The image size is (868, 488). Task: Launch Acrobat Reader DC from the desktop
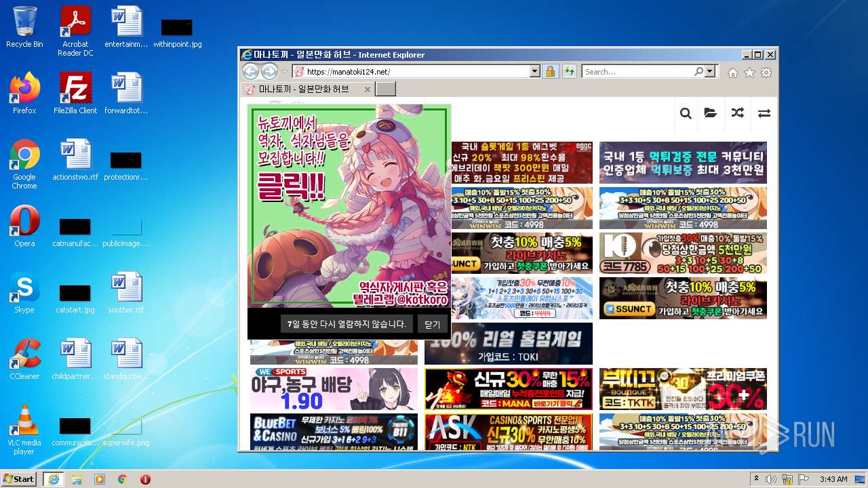pyautogui.click(x=75, y=30)
